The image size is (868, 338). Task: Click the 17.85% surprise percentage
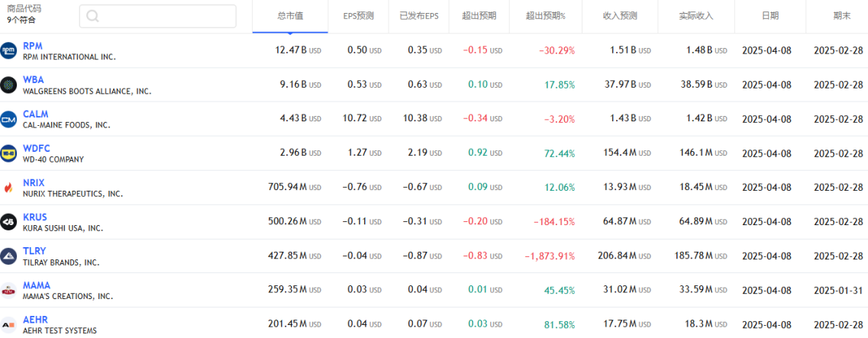point(560,85)
